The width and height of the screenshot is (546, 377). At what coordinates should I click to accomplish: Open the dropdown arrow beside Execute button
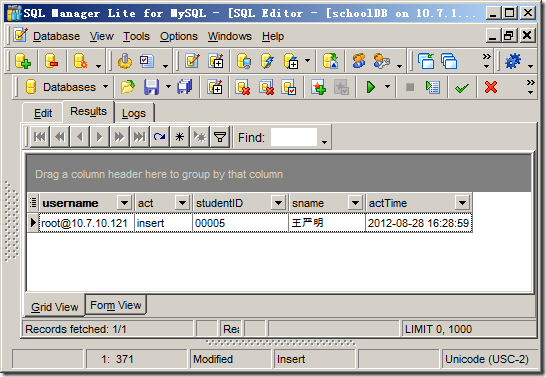pos(387,86)
